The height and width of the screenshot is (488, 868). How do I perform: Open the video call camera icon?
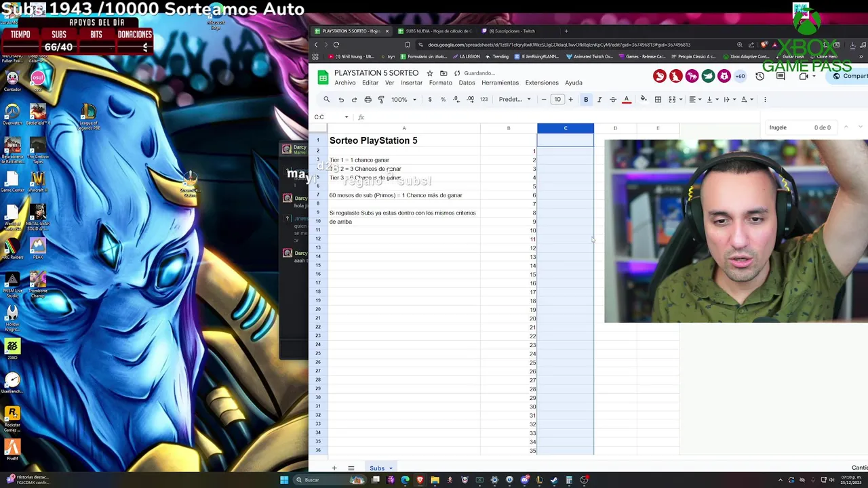(x=804, y=76)
